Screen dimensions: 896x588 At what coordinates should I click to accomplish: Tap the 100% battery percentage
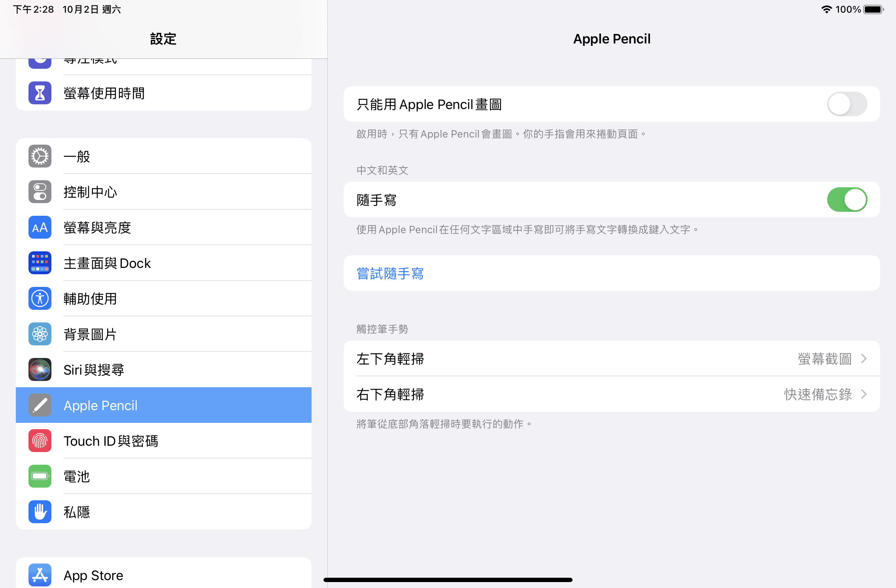click(x=848, y=9)
